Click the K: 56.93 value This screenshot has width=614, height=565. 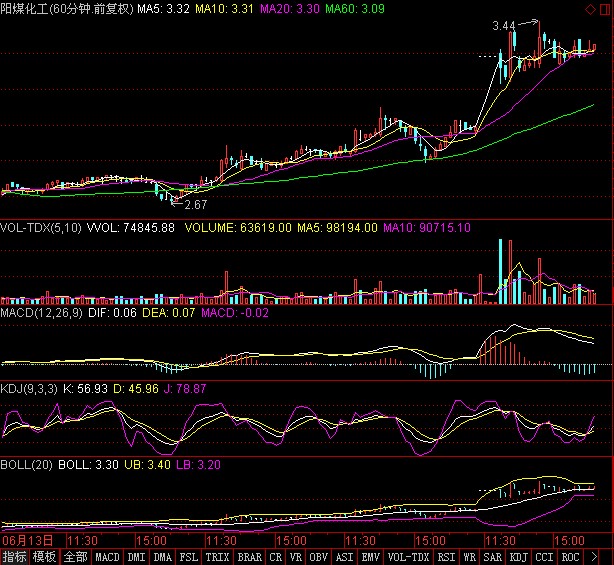[85, 388]
